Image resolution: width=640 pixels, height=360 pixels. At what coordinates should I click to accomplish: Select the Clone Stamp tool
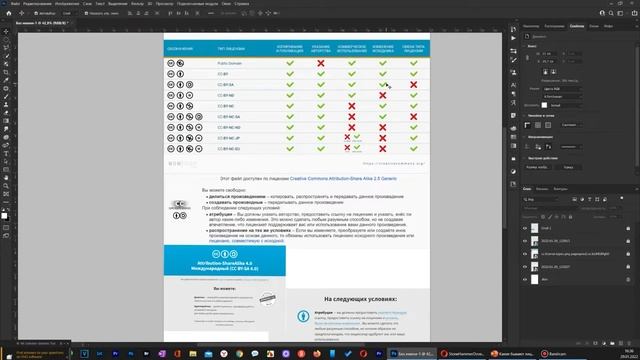point(6,105)
